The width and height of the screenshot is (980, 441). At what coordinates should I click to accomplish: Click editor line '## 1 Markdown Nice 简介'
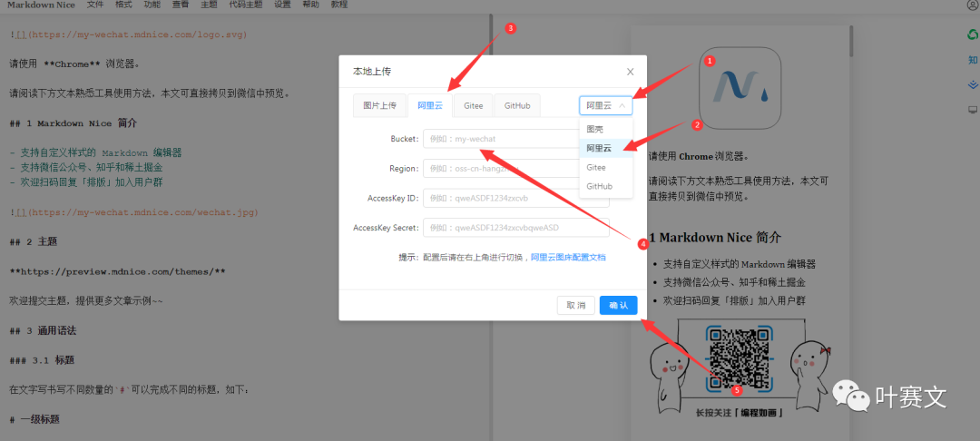point(73,123)
